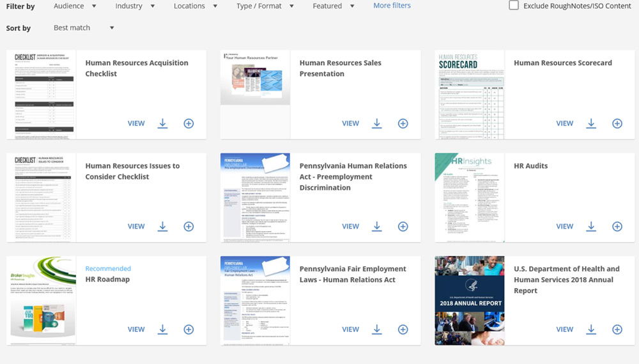Open the Audience filter dropdown

pos(75,6)
